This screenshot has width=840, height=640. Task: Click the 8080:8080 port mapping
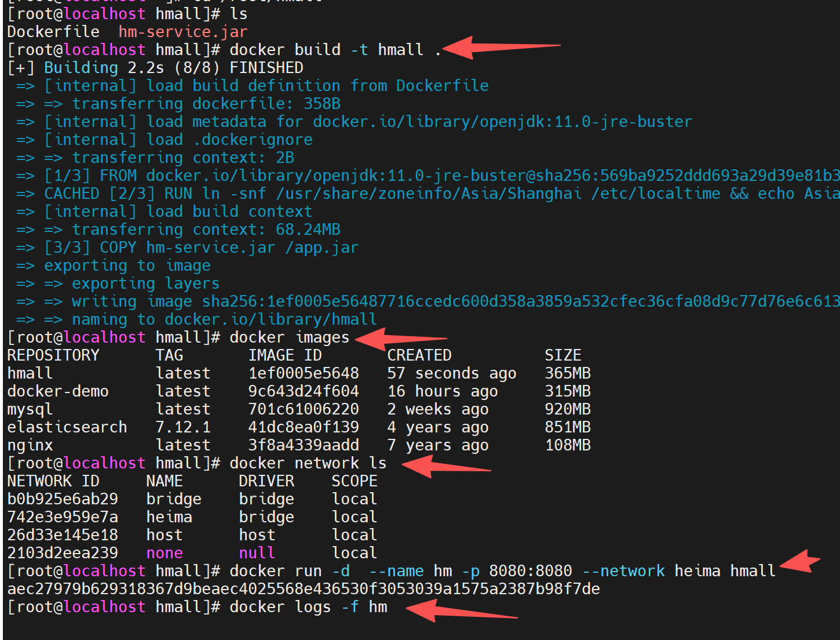[x=531, y=571]
